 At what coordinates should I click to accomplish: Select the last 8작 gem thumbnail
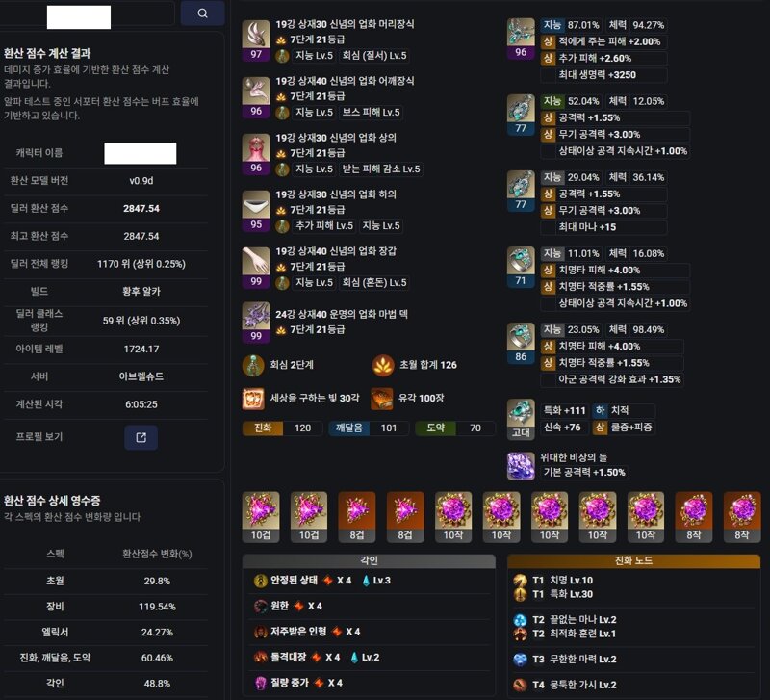[742, 517]
